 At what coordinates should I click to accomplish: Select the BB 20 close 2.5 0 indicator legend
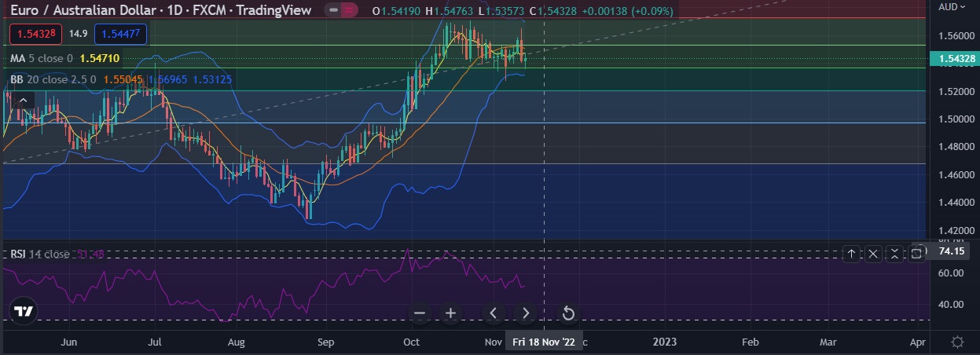(53, 79)
